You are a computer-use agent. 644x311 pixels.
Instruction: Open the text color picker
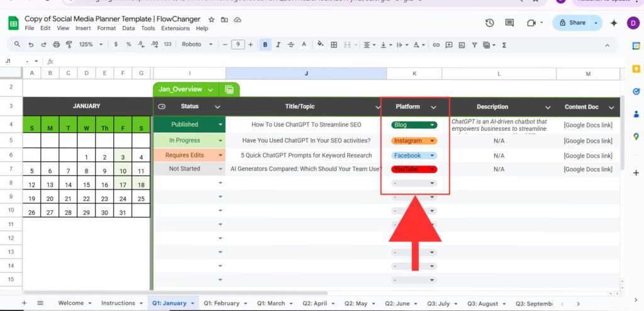(x=304, y=45)
